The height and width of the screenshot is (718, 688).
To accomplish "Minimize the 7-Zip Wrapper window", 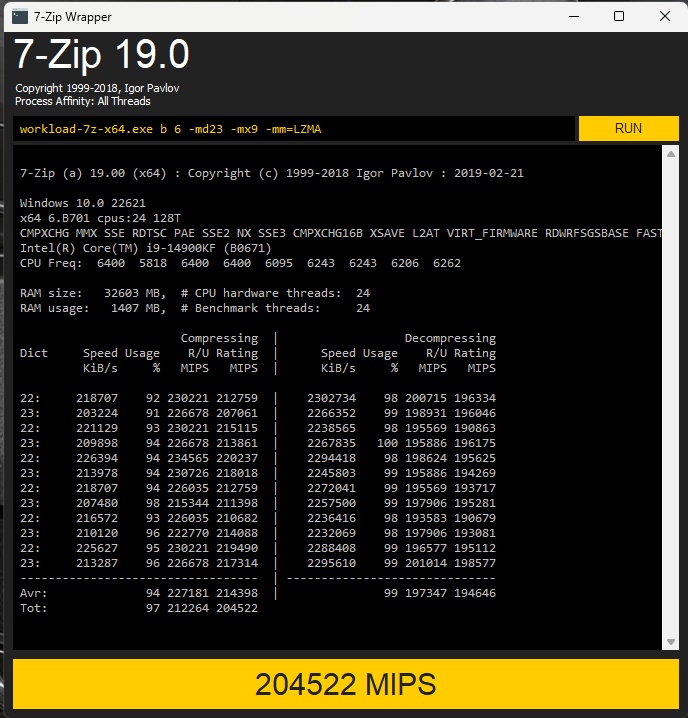I will point(574,16).
